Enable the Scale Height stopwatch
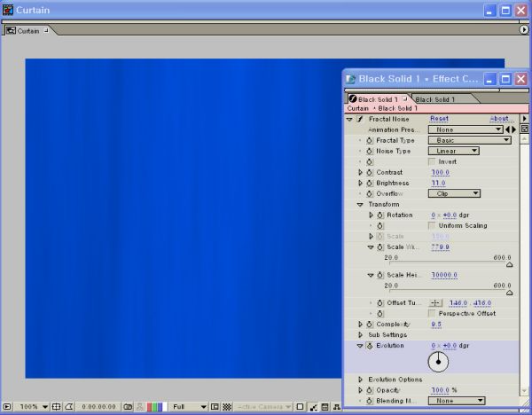This screenshot has width=532, height=415. pyautogui.click(x=380, y=275)
